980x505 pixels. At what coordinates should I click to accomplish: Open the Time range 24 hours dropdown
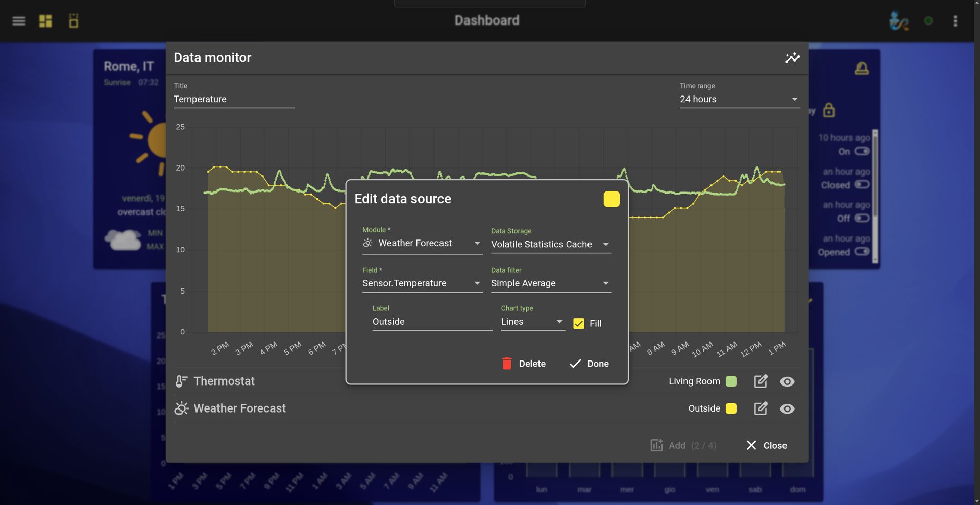[x=739, y=99]
